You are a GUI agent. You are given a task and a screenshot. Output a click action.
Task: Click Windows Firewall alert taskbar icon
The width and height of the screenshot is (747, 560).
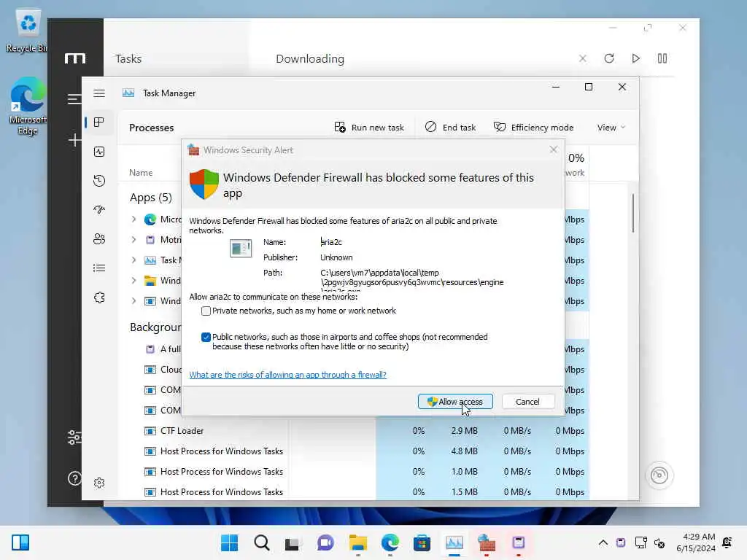click(487, 542)
